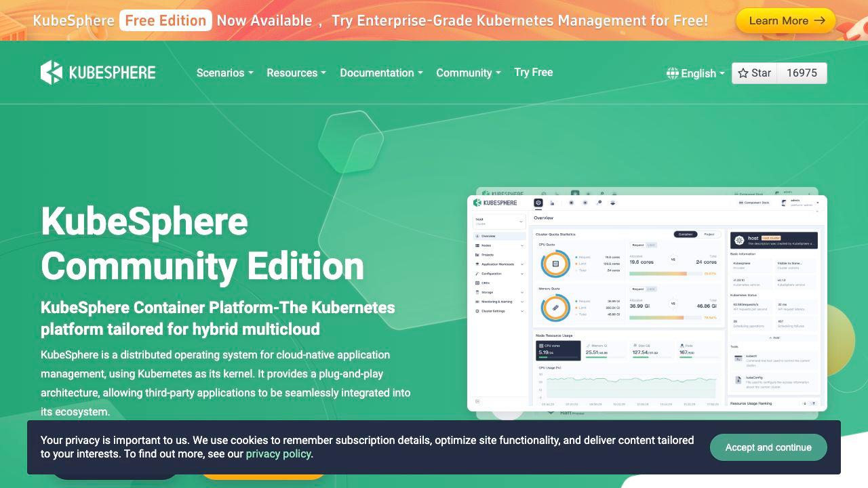Image resolution: width=868 pixels, height=488 pixels.
Task: Click the memory quota allocation progress bar
Action: tap(666, 318)
